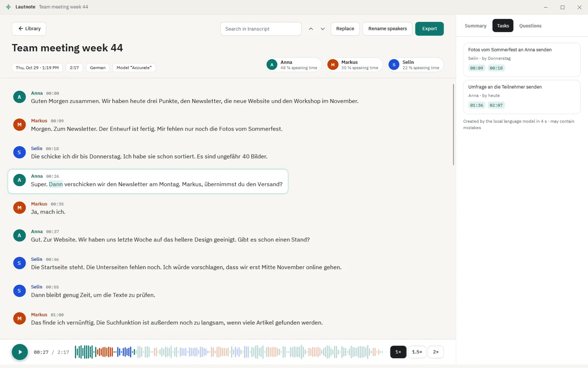
Task: Click Markus speaker chip with 30 % speaking time
Action: click(x=354, y=65)
